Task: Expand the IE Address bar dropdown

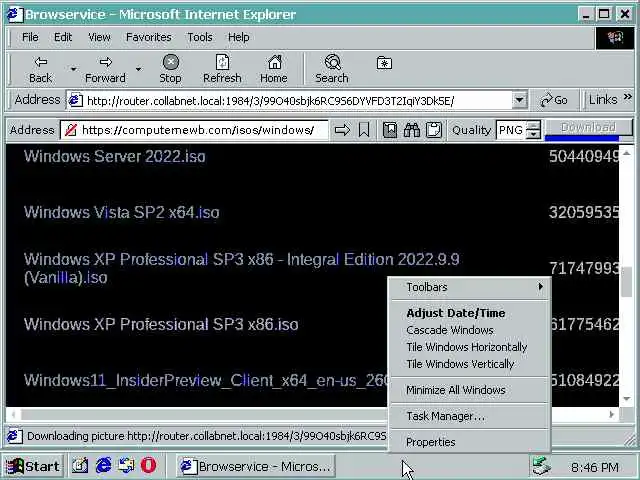Action: 519,100
